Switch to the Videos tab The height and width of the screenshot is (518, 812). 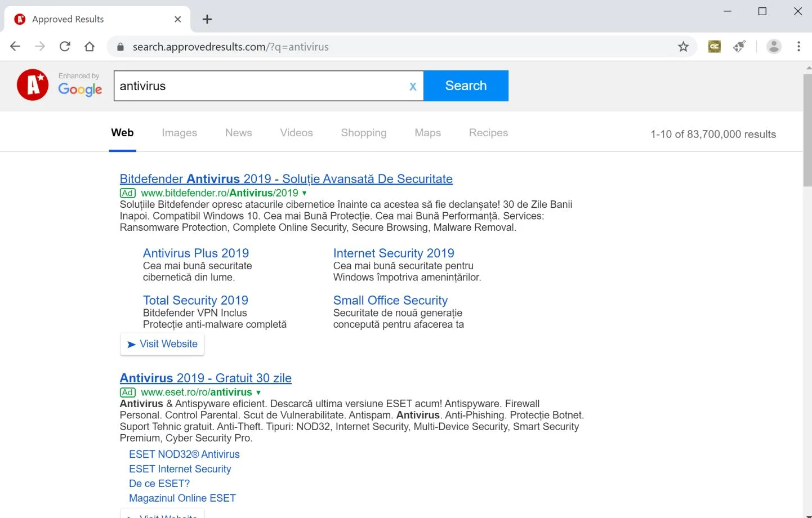296,133
